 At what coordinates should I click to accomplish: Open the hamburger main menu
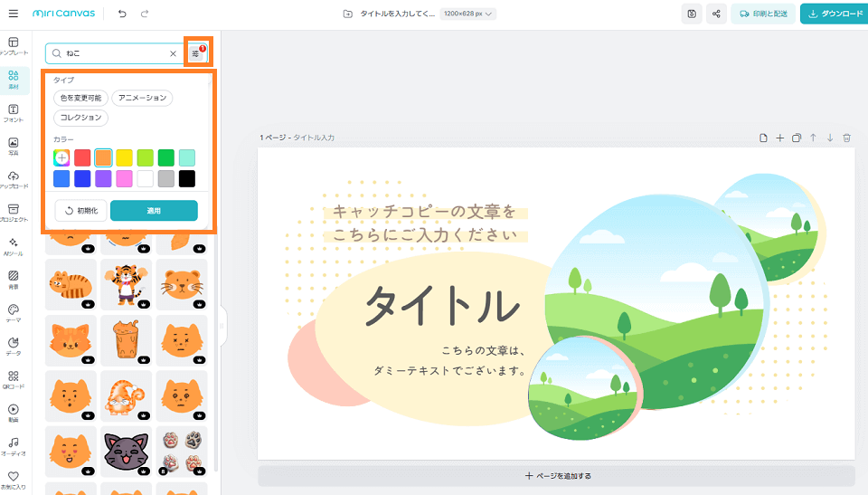click(13, 14)
